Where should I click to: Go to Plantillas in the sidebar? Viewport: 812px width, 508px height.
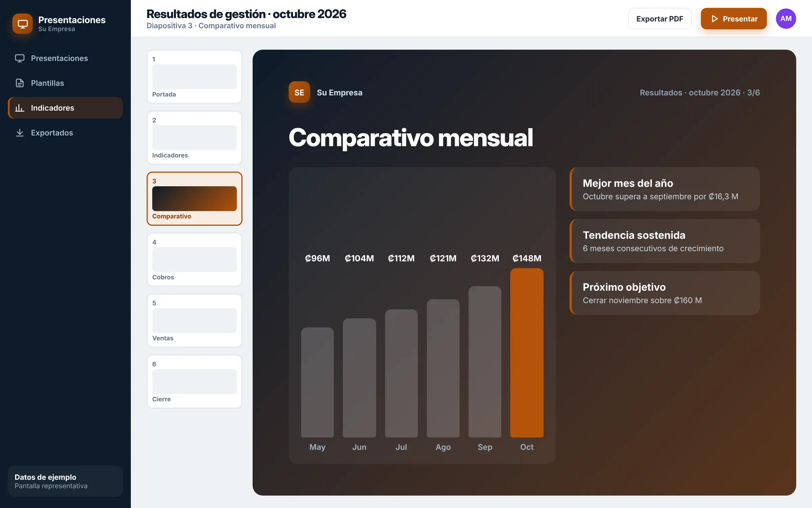click(65, 83)
